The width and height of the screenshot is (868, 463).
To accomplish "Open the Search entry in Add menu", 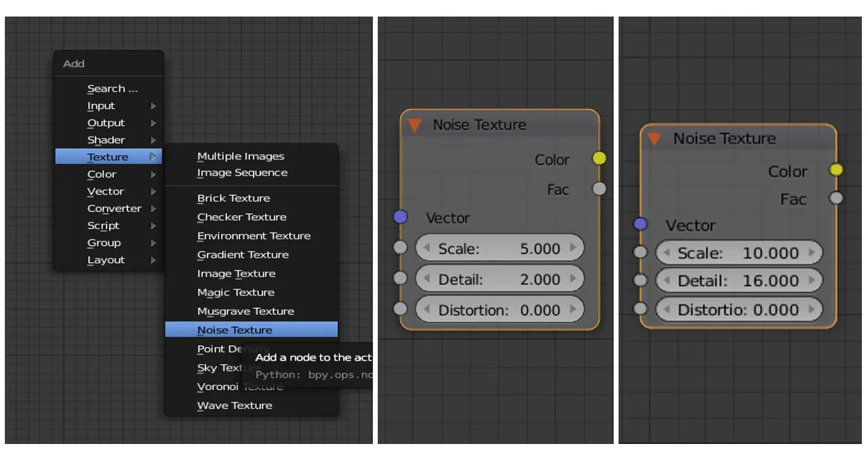I will coord(108,89).
